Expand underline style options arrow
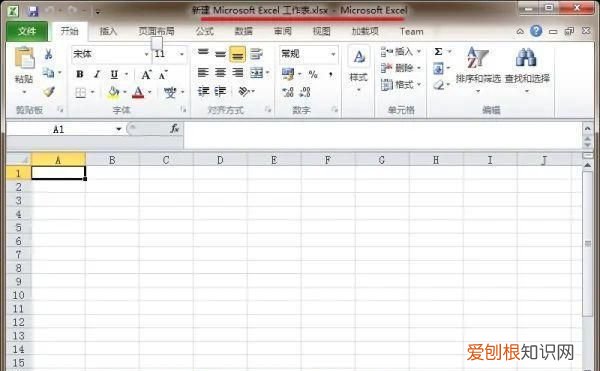The width and height of the screenshot is (600, 371). click(x=126, y=74)
